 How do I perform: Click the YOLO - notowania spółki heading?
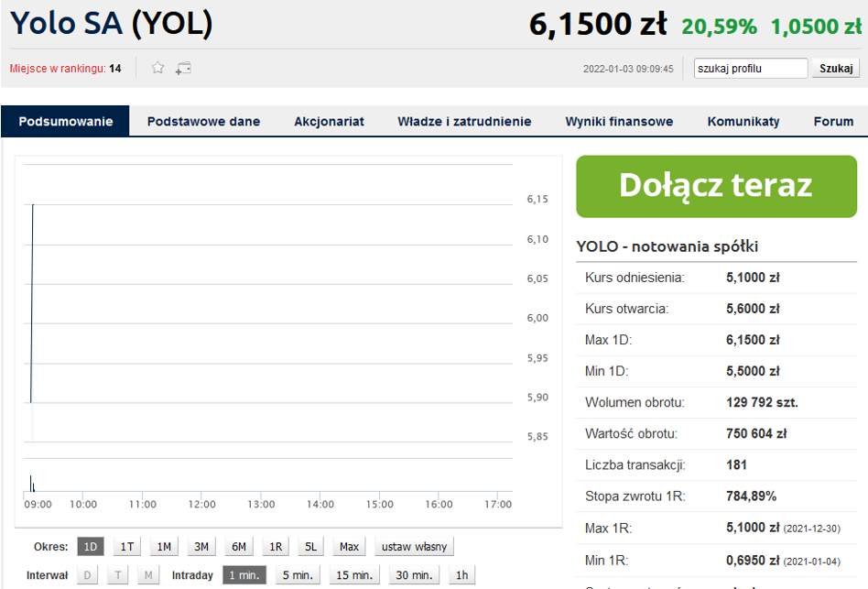coord(667,246)
